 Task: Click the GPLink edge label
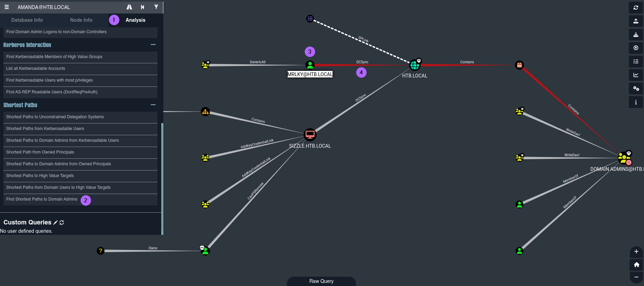coord(363,39)
